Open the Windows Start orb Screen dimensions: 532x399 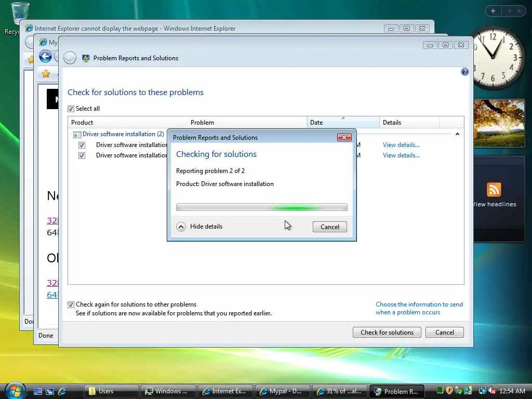pos(15,390)
